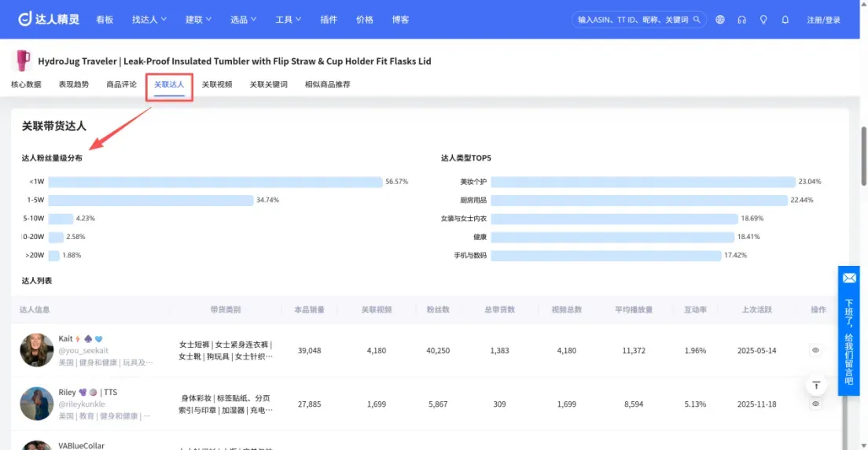Expand the 选品 dropdown menu
This screenshot has width=868, height=450.
[x=244, y=20]
